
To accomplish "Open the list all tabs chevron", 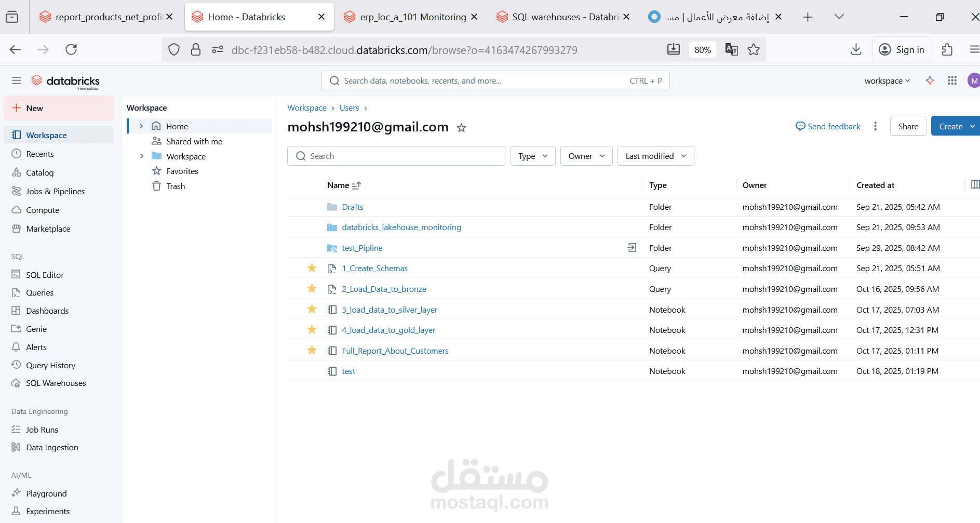I will tap(839, 17).
